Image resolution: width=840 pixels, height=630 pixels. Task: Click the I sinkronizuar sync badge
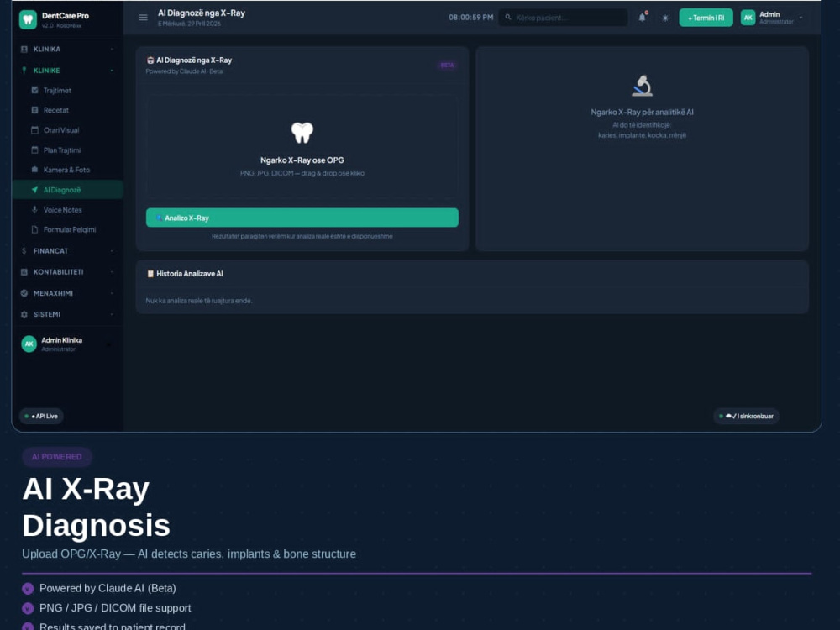[746, 417]
